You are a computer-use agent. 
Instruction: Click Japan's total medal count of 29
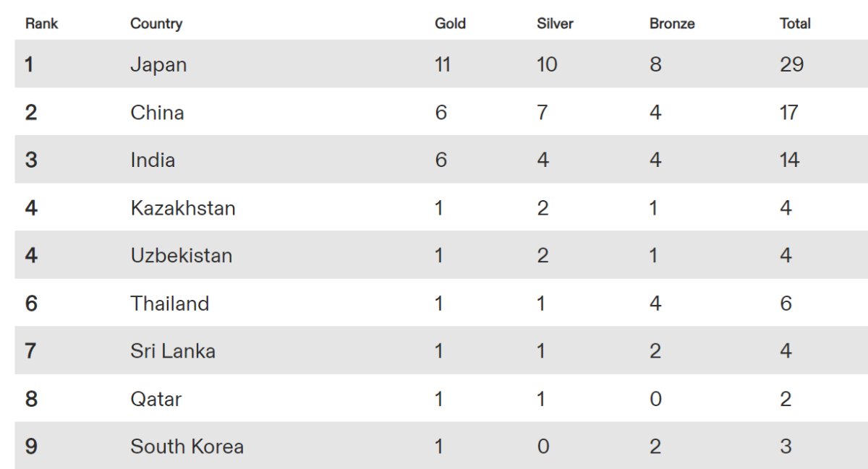[792, 64]
